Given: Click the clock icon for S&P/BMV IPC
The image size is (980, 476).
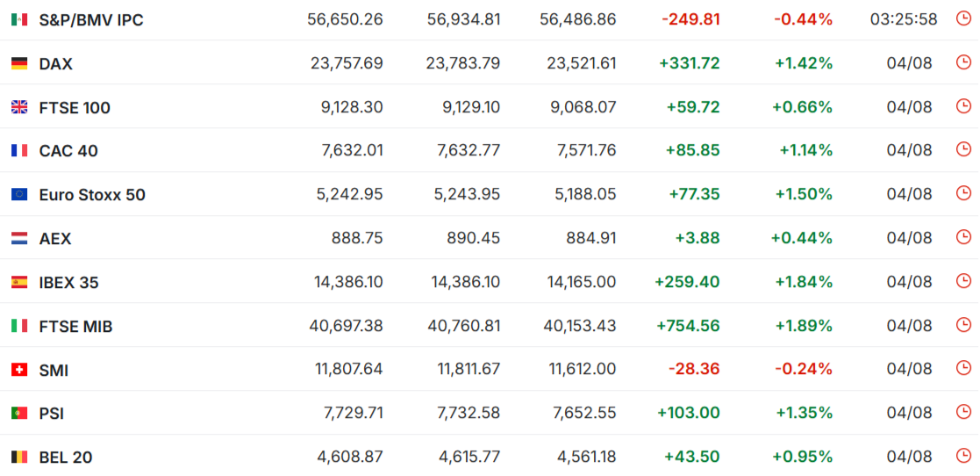Looking at the screenshot, I should click(963, 18).
